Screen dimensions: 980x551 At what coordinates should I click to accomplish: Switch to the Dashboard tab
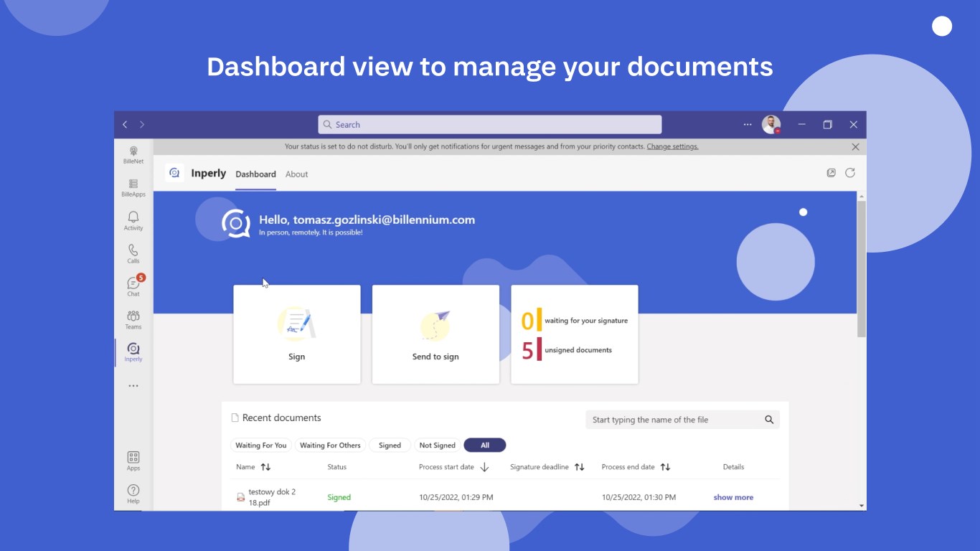point(256,174)
